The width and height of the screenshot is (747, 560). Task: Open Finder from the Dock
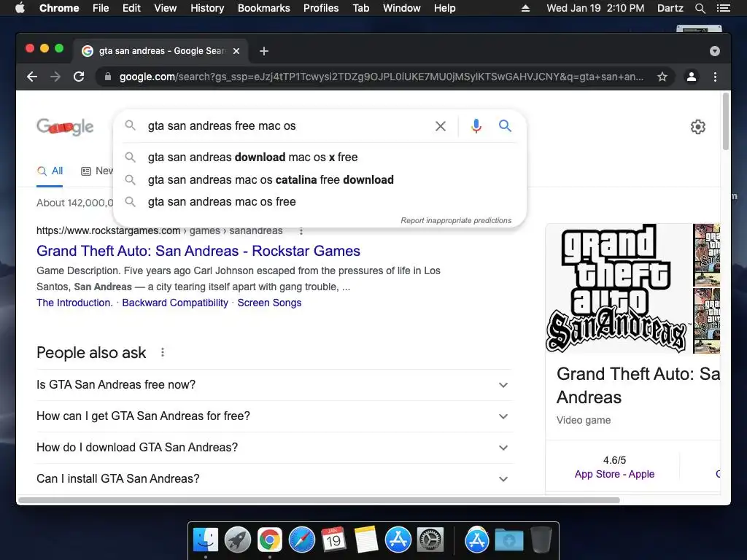pyautogui.click(x=206, y=540)
